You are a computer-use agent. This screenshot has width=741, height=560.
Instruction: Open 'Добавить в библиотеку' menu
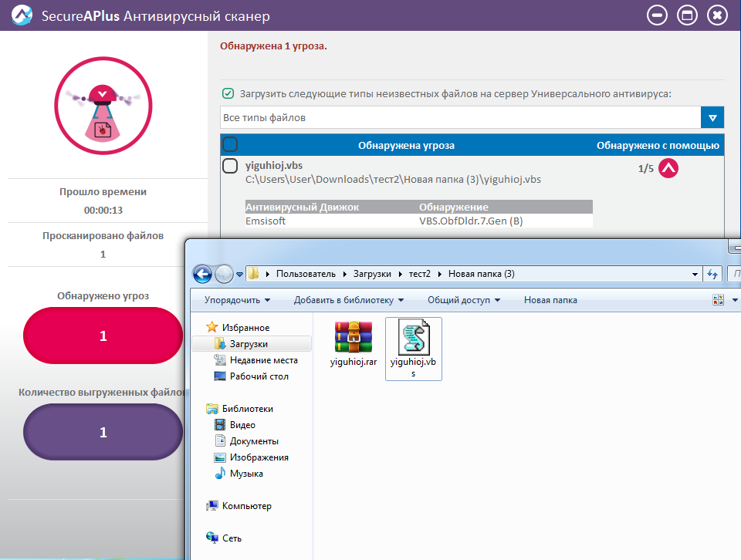coord(349,300)
